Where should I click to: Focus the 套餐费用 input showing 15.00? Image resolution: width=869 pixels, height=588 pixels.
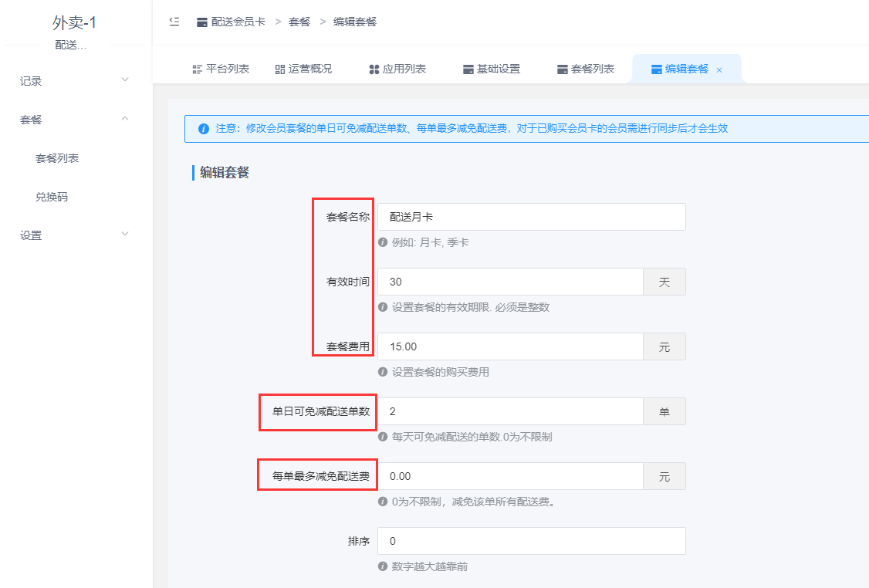[510, 346]
